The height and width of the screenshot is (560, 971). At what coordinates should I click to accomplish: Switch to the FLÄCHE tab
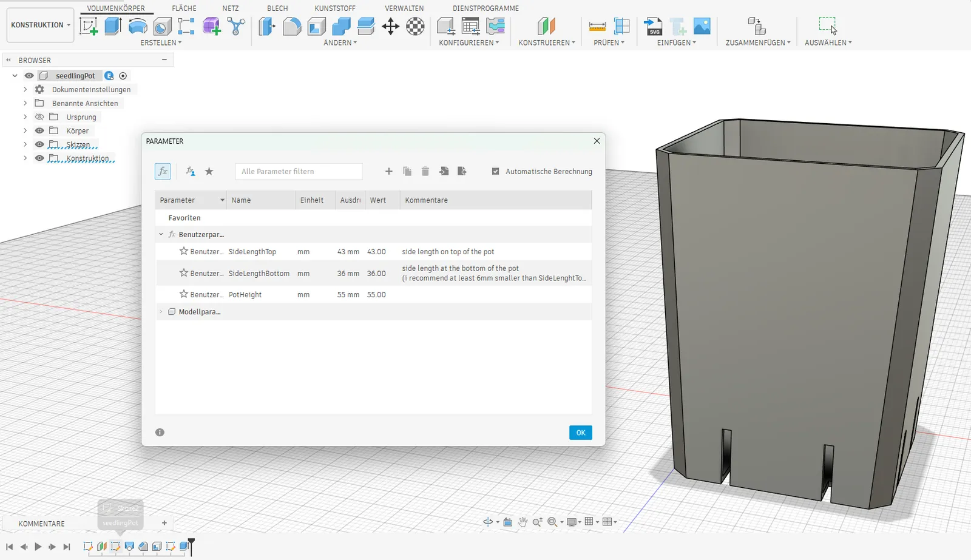184,8
